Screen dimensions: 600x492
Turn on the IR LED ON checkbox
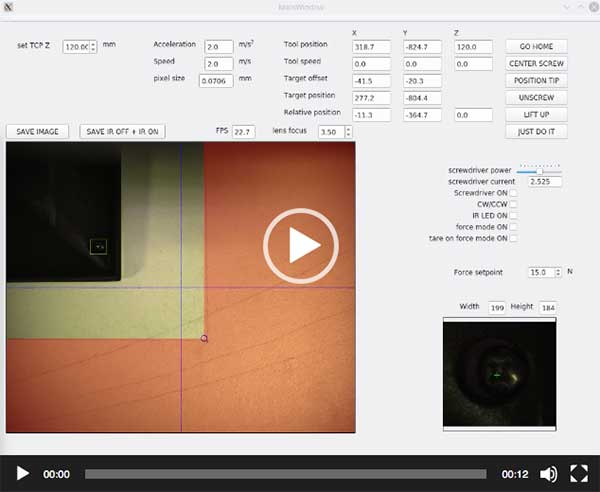click(514, 215)
